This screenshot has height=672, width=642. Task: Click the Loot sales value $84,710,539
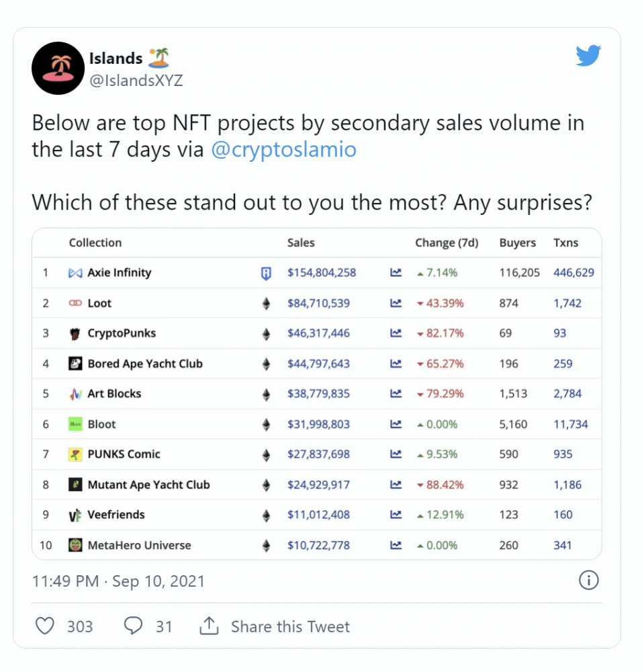(x=318, y=304)
